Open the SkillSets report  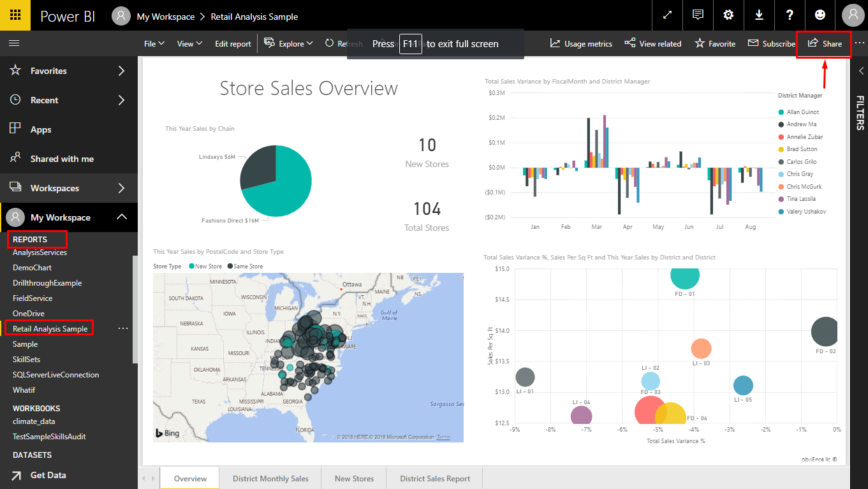tap(26, 360)
